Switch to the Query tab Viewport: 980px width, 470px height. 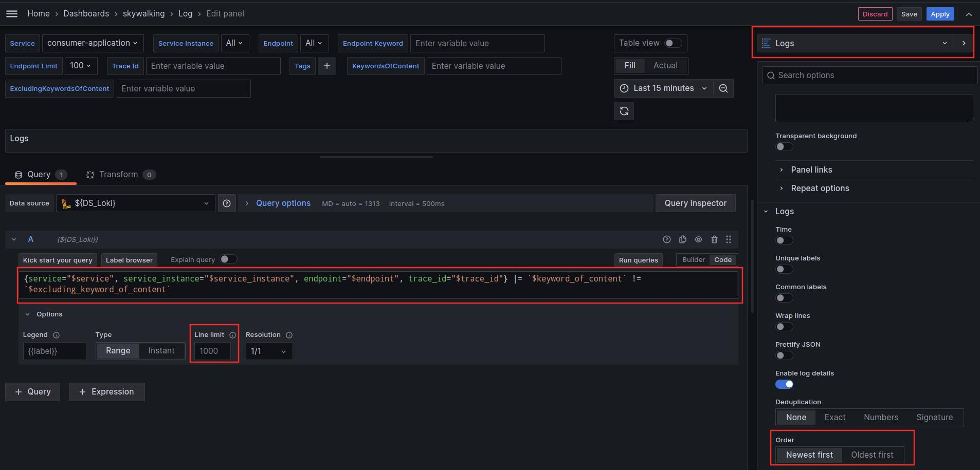coord(41,175)
